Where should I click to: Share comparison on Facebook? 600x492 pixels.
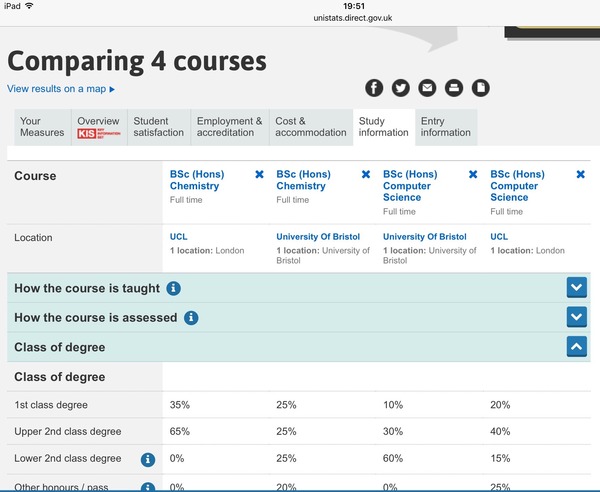[x=374, y=88]
